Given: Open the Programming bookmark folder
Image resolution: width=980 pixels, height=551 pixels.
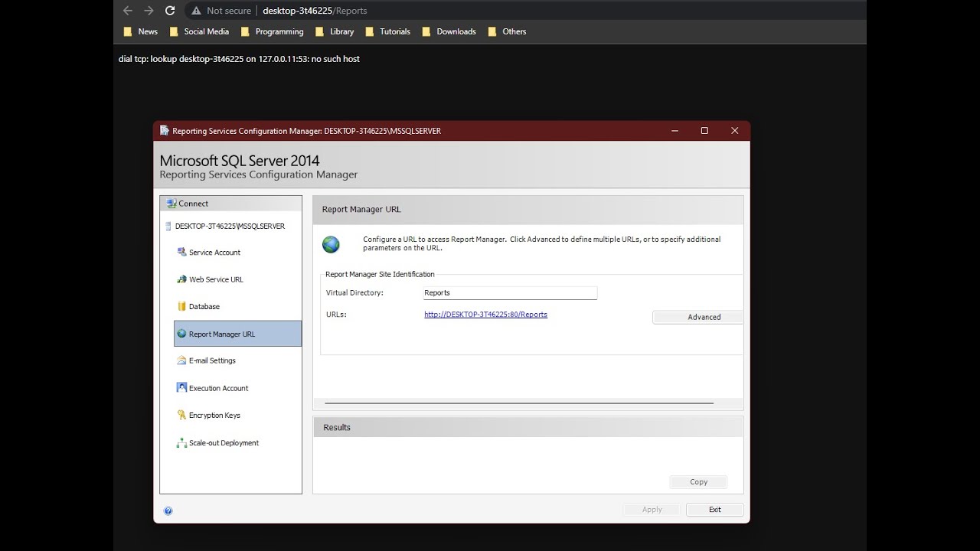Looking at the screenshot, I should 272,31.
